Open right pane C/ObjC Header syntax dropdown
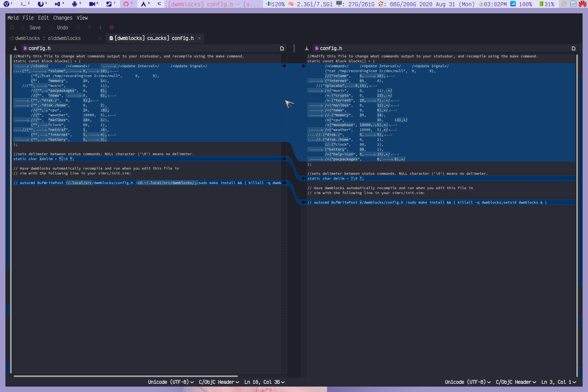Image resolution: width=588 pixels, height=392 pixels. point(516,382)
